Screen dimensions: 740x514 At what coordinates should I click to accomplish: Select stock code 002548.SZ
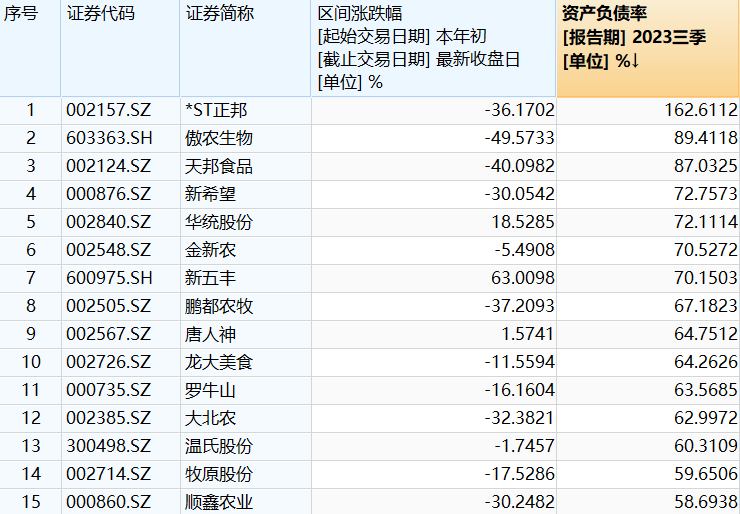[x=109, y=250]
